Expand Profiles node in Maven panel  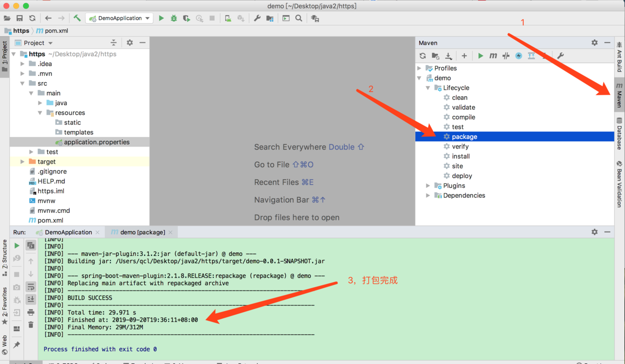(x=419, y=68)
